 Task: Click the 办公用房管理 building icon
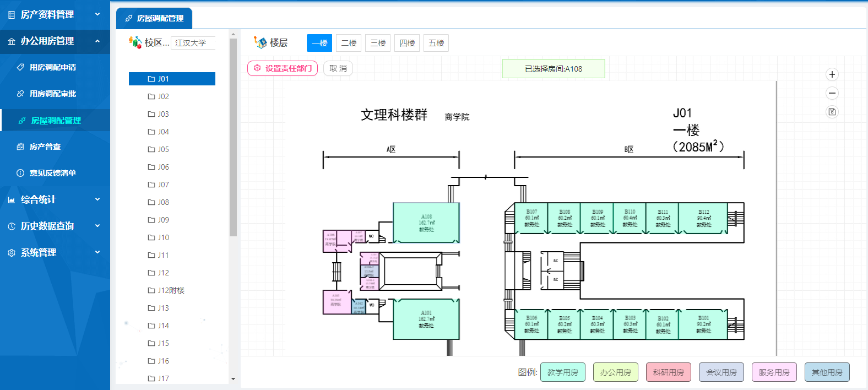(12, 41)
